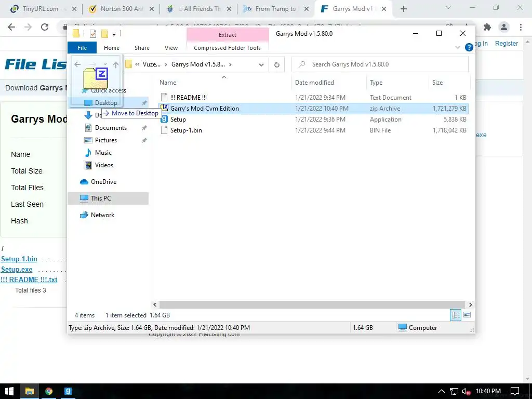Viewport: 532px width, 399px height.
Task: Open a new Chrome tab
Action: point(403,9)
